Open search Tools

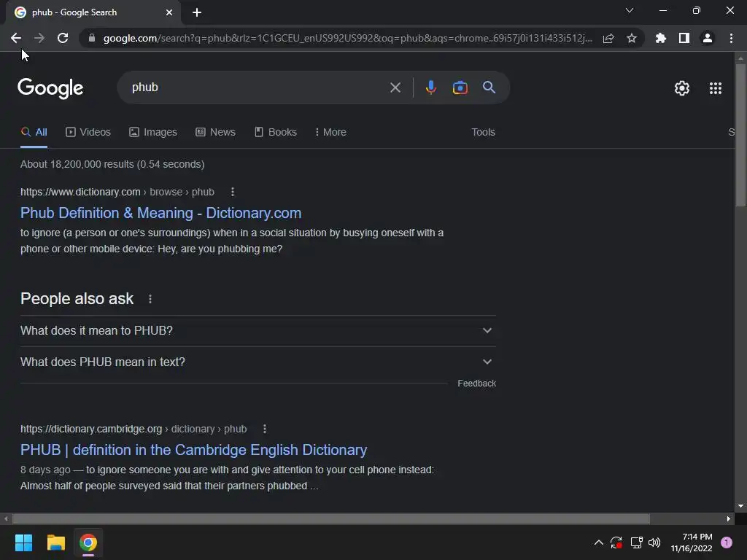click(x=483, y=132)
